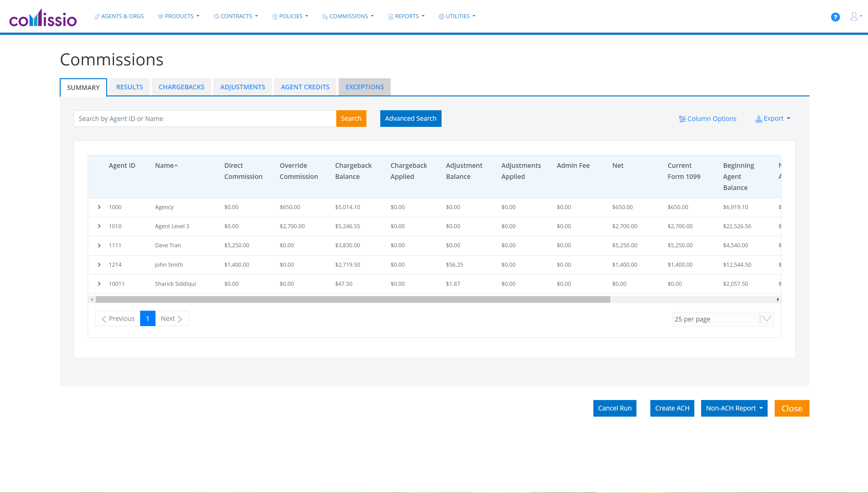Click the Commissio logo
The width and height of the screenshot is (868, 493).
coord(43,18)
